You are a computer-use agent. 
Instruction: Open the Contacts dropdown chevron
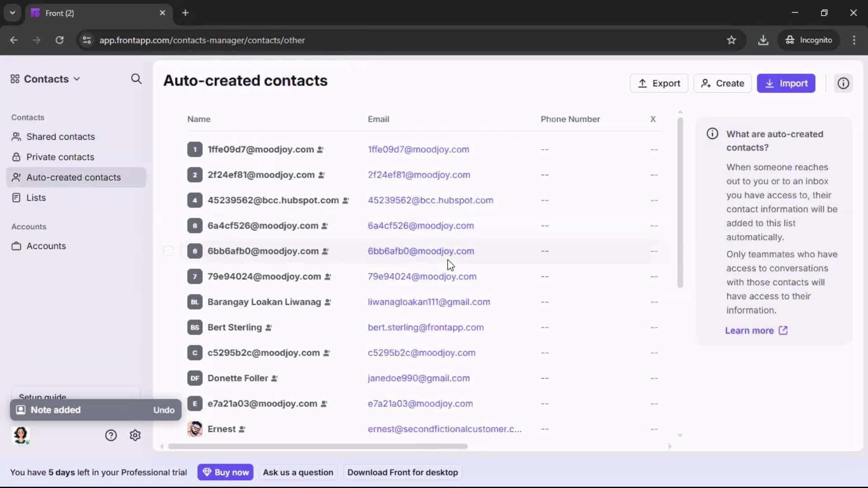click(78, 79)
